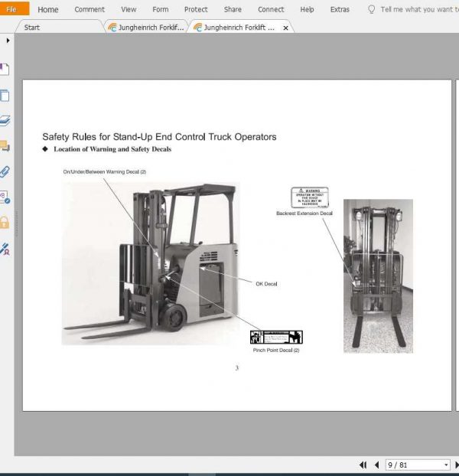Open the Page thumbnails panel icon

(5, 96)
